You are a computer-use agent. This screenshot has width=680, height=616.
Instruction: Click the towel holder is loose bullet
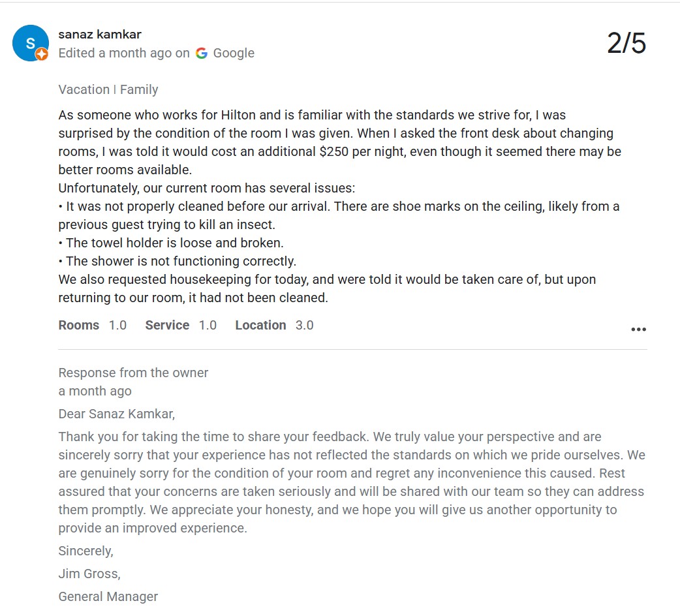click(x=171, y=243)
